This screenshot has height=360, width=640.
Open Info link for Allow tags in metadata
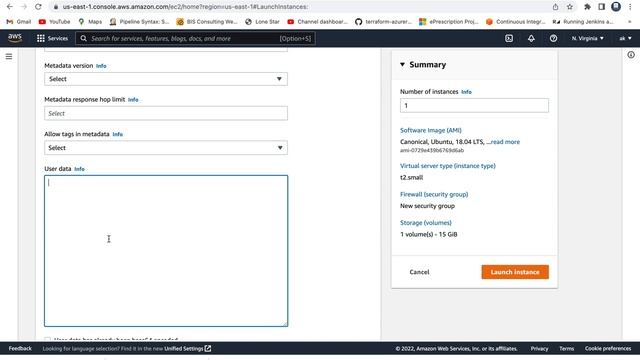118,134
